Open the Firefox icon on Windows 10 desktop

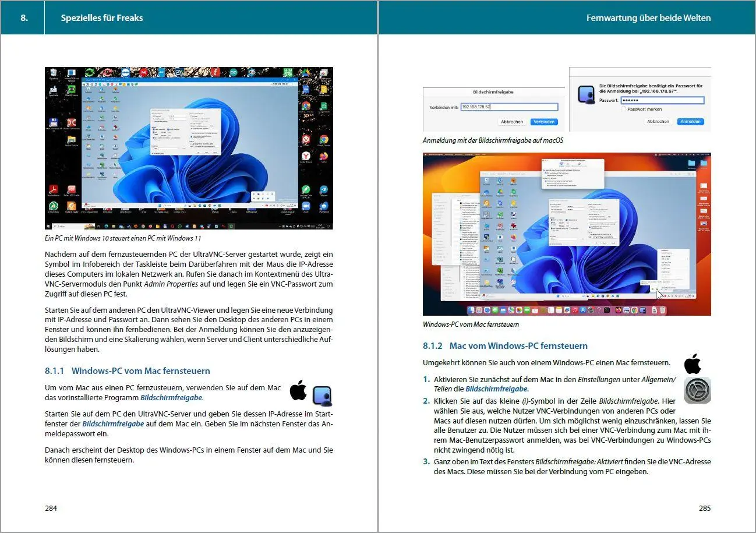pyautogui.click(x=324, y=156)
